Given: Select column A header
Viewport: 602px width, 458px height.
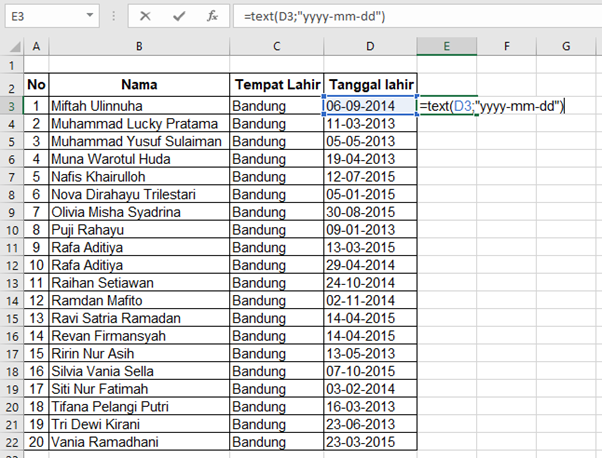Looking at the screenshot, I should (x=36, y=46).
